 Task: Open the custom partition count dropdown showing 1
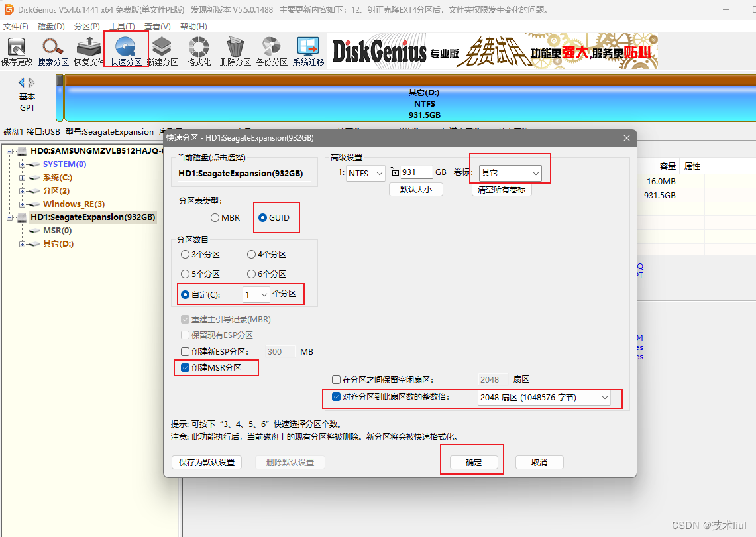pos(256,294)
